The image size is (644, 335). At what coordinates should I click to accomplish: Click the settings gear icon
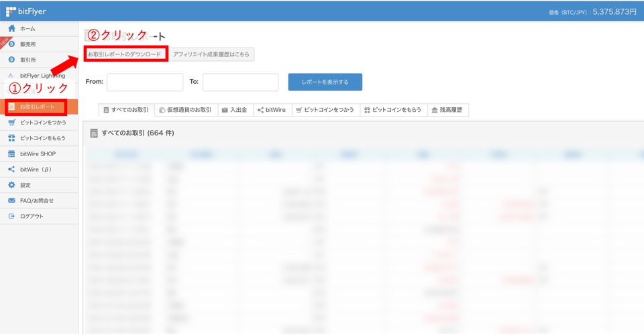pos(11,185)
